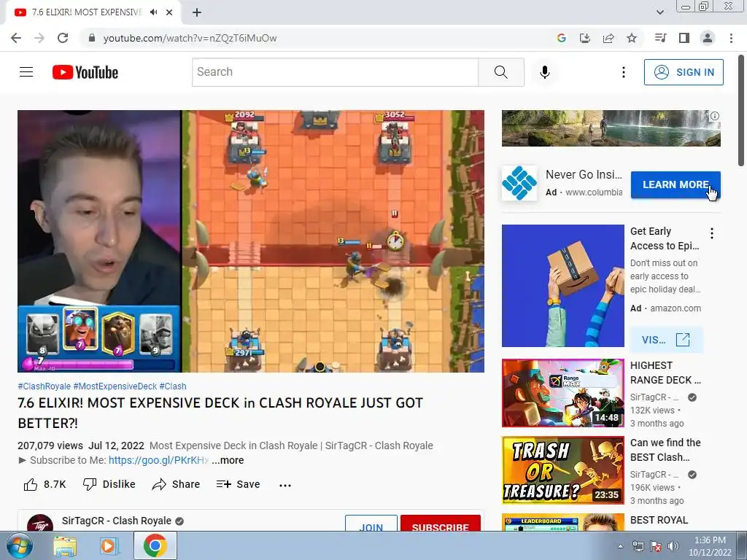This screenshot has width=747, height=560.
Task: Click the search magnifier button
Action: point(500,72)
